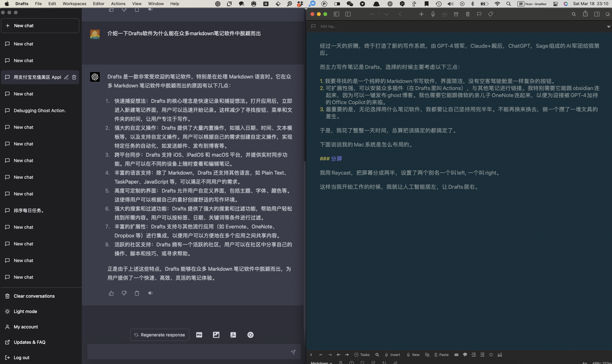Open tag icon in Drafts toolbar
This screenshot has width=612, height=364.
pyautogui.click(x=491, y=14)
